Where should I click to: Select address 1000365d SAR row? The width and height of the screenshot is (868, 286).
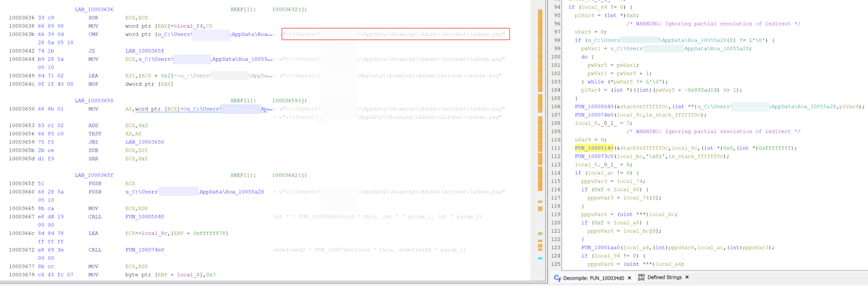point(22,159)
